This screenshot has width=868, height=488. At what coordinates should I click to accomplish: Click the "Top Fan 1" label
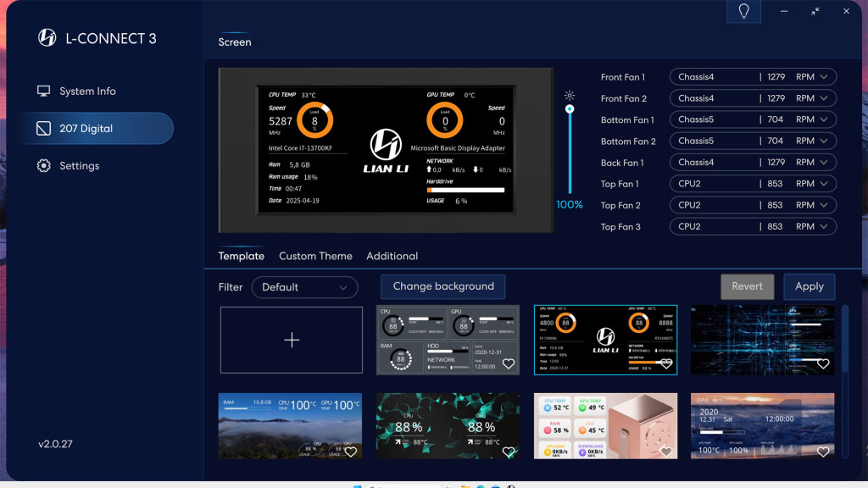tap(620, 184)
